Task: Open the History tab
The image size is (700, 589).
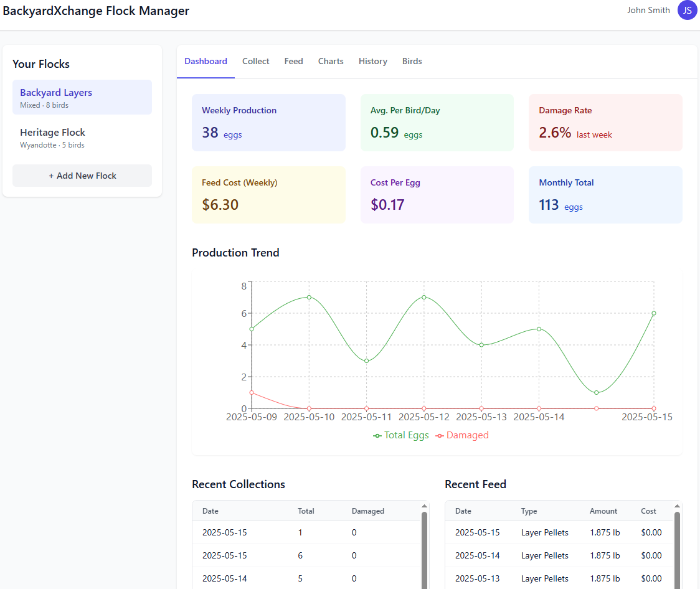Action: (x=373, y=62)
